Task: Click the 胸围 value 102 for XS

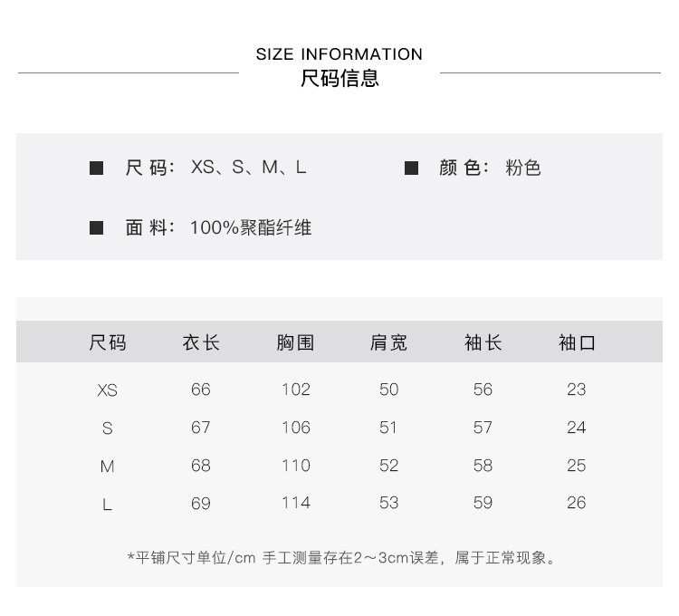Action: pos(295,390)
